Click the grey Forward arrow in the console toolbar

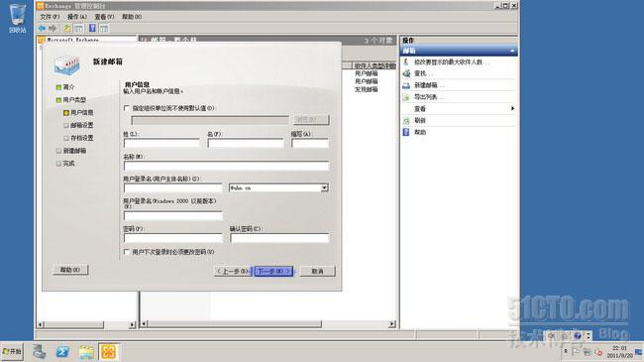53,28
